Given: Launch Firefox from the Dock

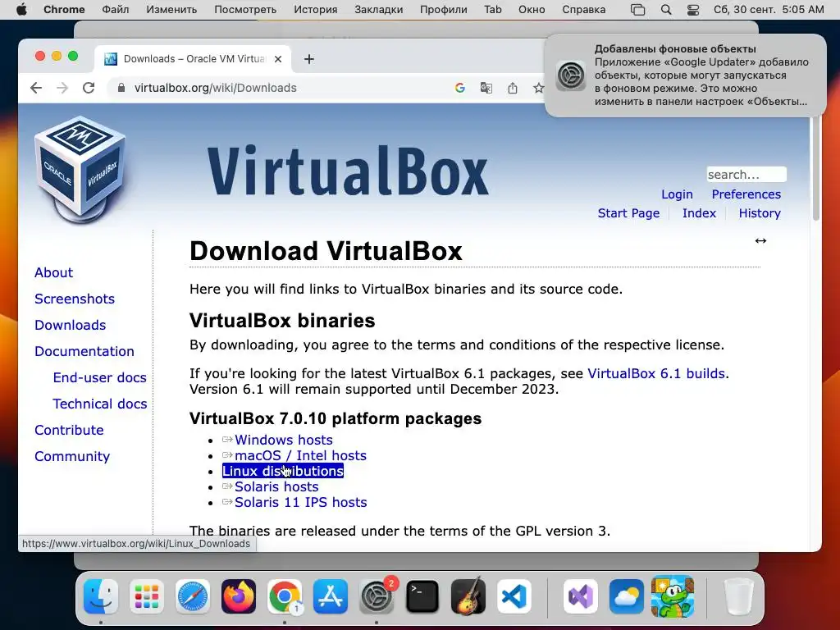Looking at the screenshot, I should click(x=239, y=596).
